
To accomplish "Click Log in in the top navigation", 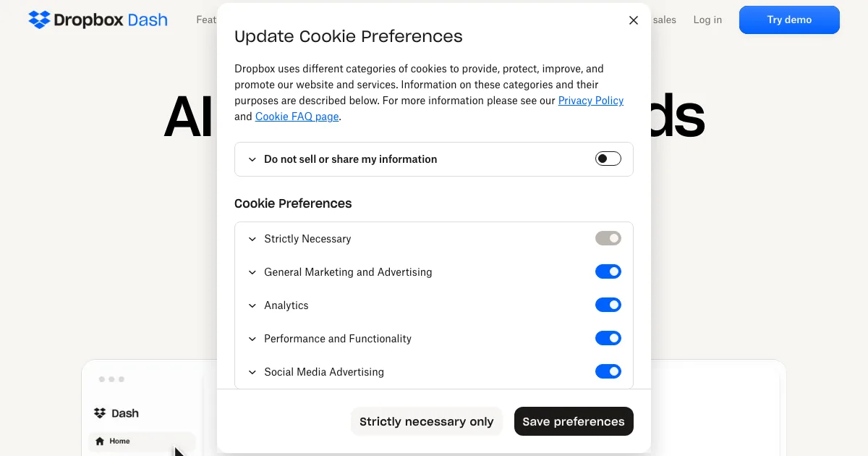I will click(707, 20).
